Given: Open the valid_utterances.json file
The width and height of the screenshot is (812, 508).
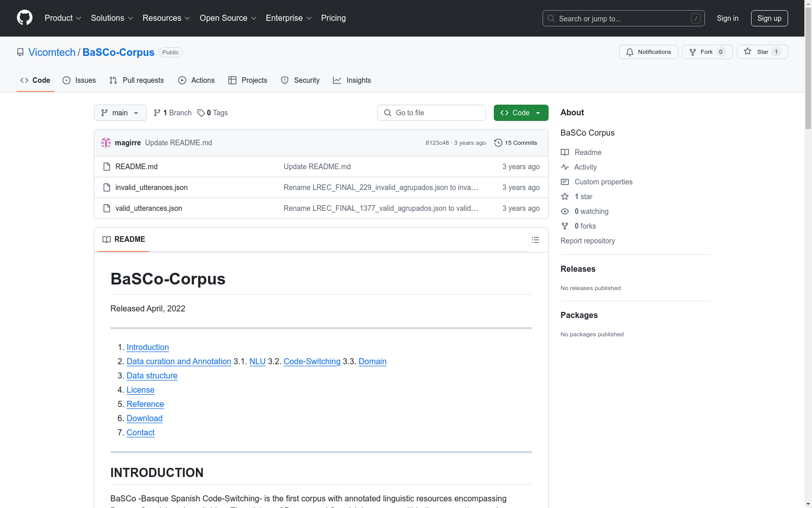Looking at the screenshot, I should coord(149,208).
